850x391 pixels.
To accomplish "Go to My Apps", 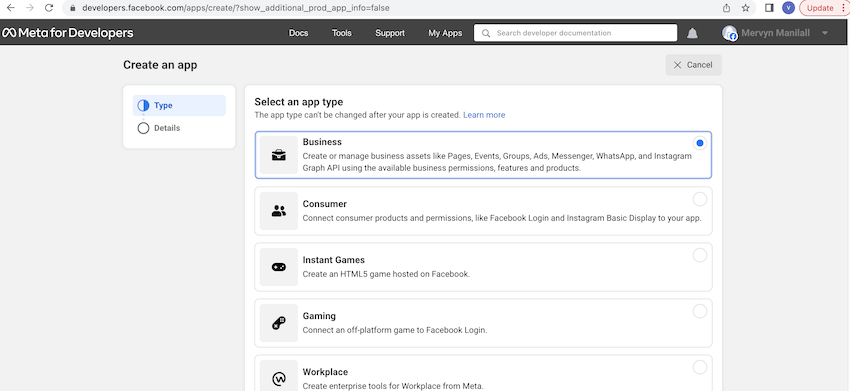I will 445,33.
